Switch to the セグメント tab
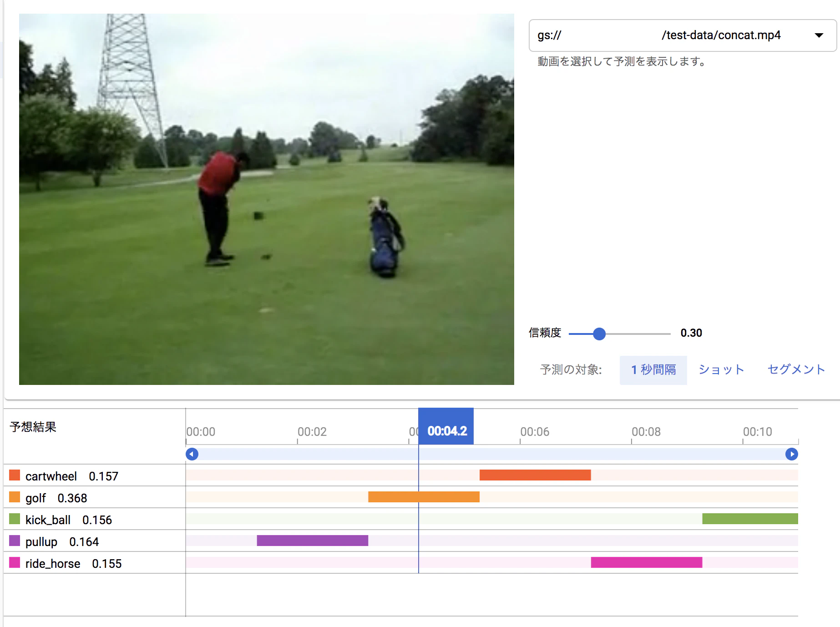This screenshot has height=627, width=840. [x=796, y=370]
